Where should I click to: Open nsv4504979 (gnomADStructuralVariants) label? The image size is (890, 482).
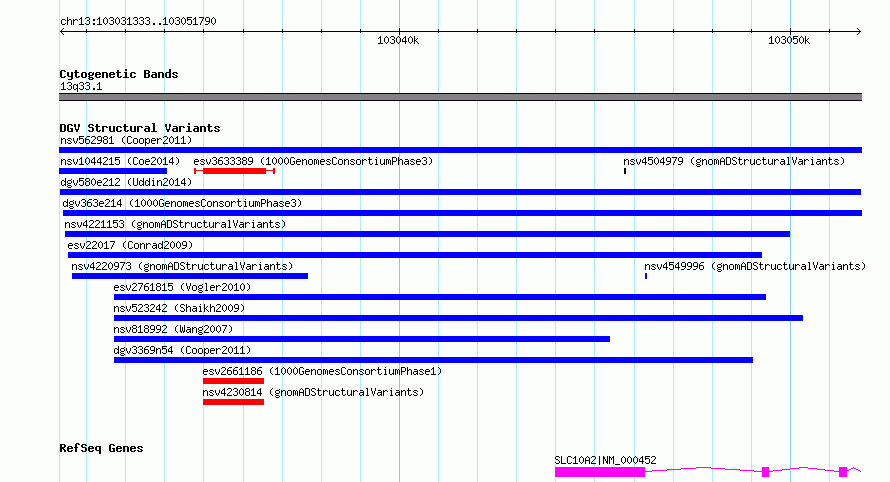[x=734, y=161]
